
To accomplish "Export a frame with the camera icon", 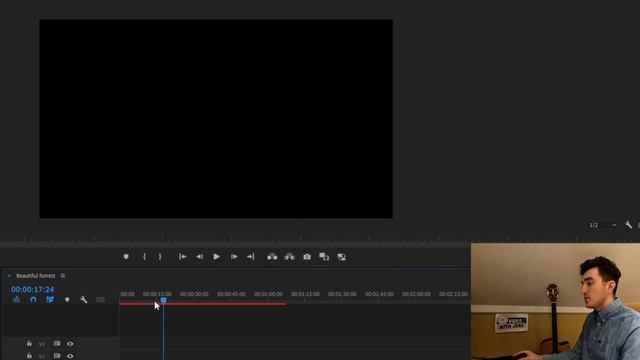I will [307, 257].
